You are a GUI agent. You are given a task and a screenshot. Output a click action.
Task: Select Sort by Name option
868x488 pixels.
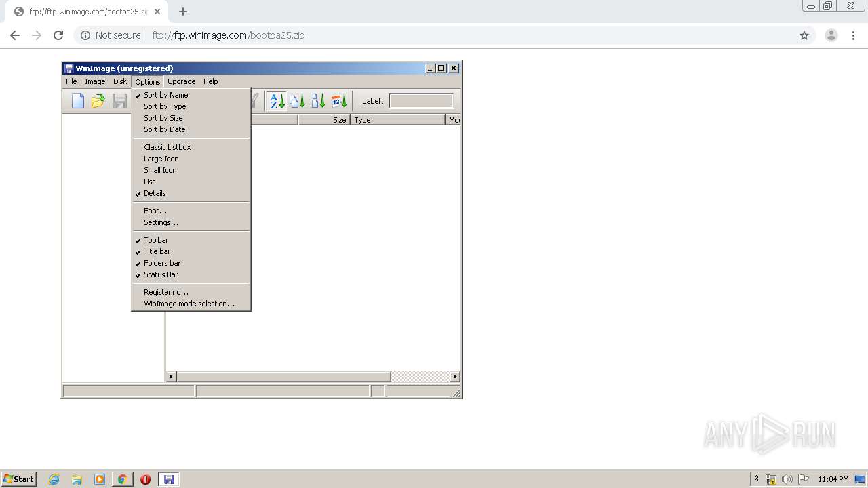[191, 95]
